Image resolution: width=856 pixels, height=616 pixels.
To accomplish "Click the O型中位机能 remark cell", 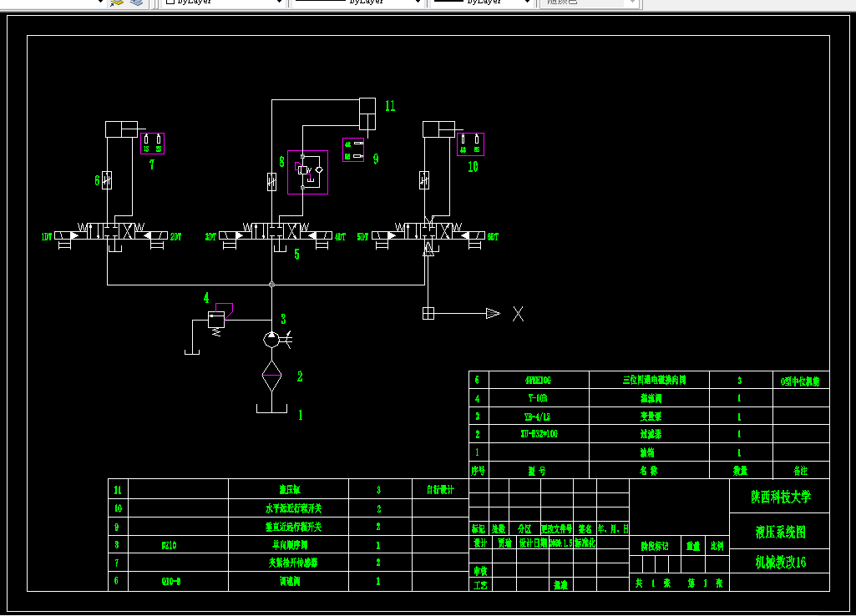I will 801,381.
